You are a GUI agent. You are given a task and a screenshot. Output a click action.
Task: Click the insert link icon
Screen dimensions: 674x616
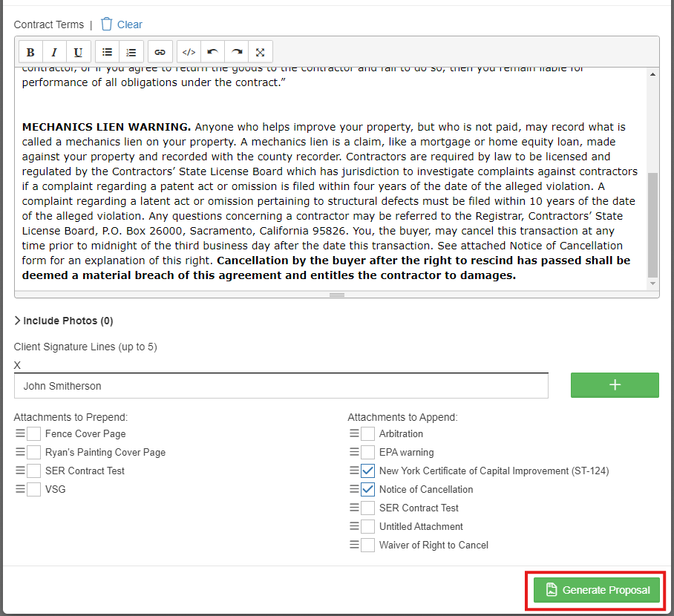[x=160, y=52]
